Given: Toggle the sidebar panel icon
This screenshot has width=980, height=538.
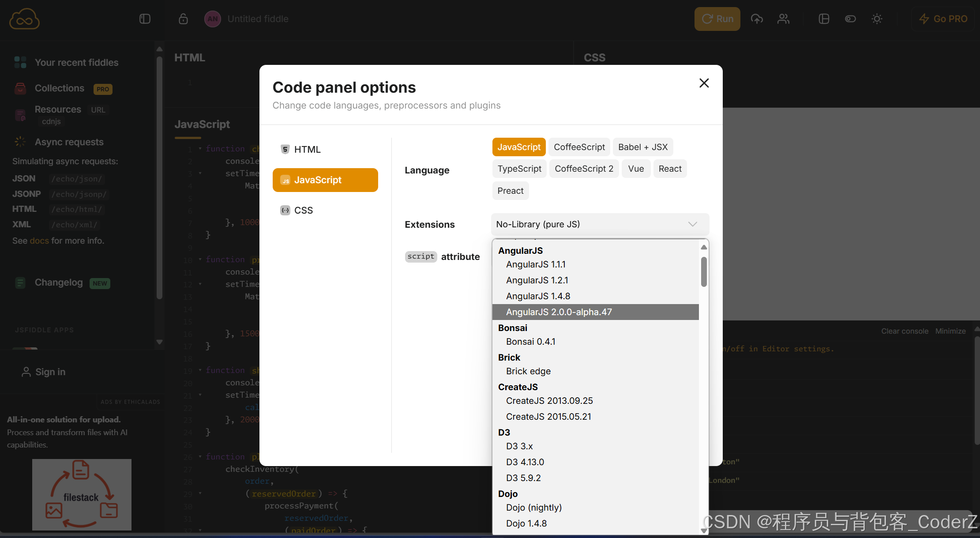Looking at the screenshot, I should [145, 19].
